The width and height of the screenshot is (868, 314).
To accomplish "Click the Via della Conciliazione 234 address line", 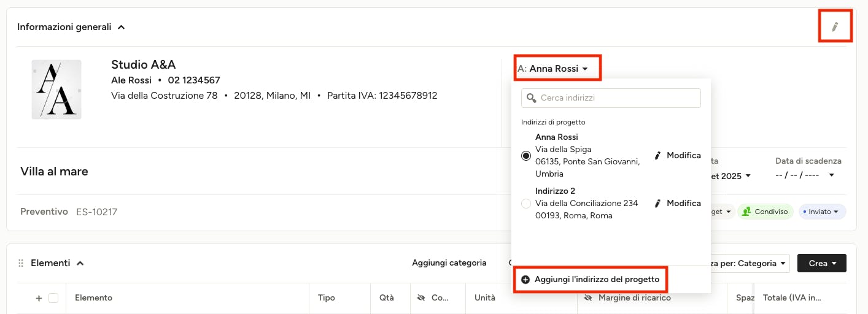I will 587,204.
